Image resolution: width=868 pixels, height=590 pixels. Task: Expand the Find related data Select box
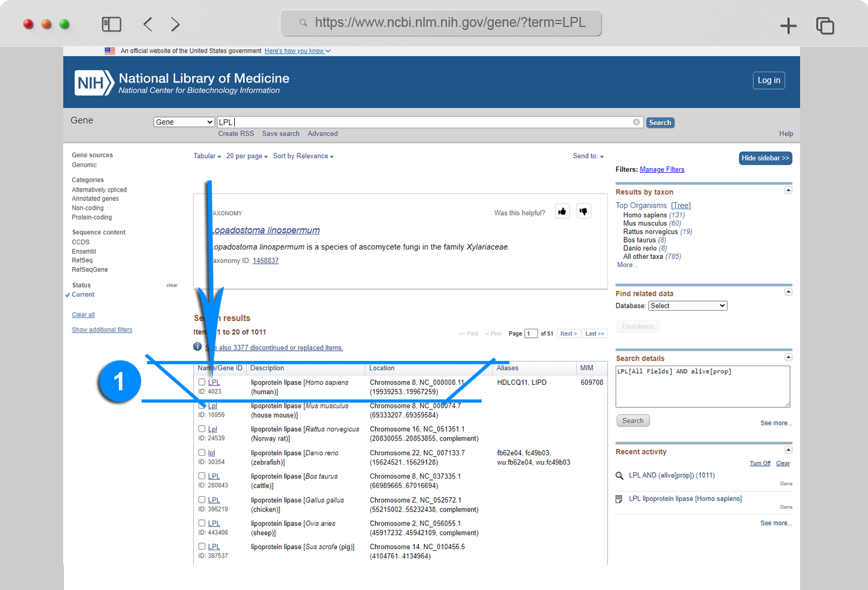tap(688, 306)
